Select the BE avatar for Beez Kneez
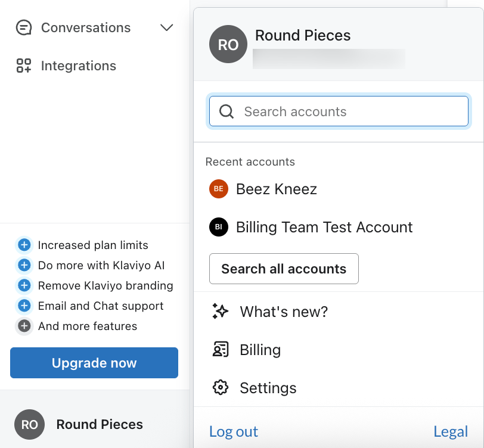The image size is (484, 448). tap(218, 189)
